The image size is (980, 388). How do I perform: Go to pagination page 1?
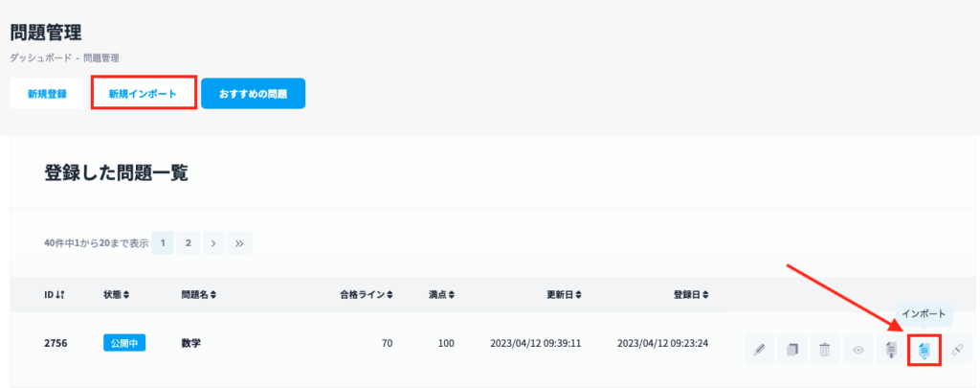163,242
